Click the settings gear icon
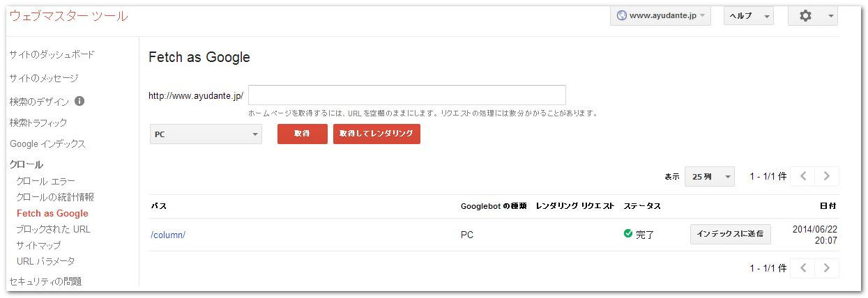 [x=805, y=15]
